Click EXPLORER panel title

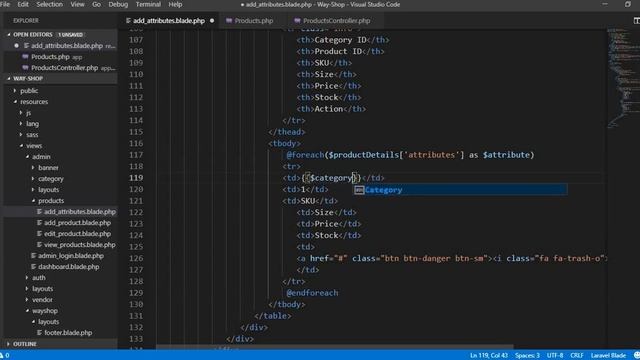[x=26, y=20]
